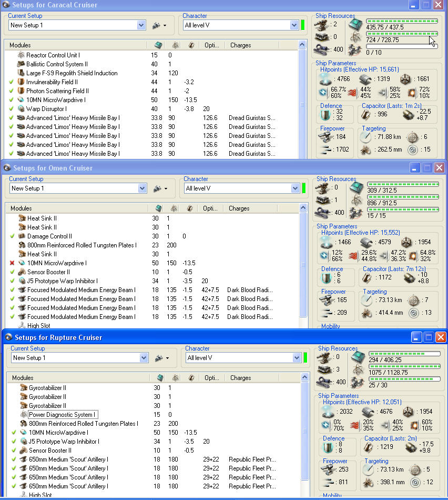Open the Current Setup dropdown in Caracal window
The image size is (448, 500).
[141, 25]
